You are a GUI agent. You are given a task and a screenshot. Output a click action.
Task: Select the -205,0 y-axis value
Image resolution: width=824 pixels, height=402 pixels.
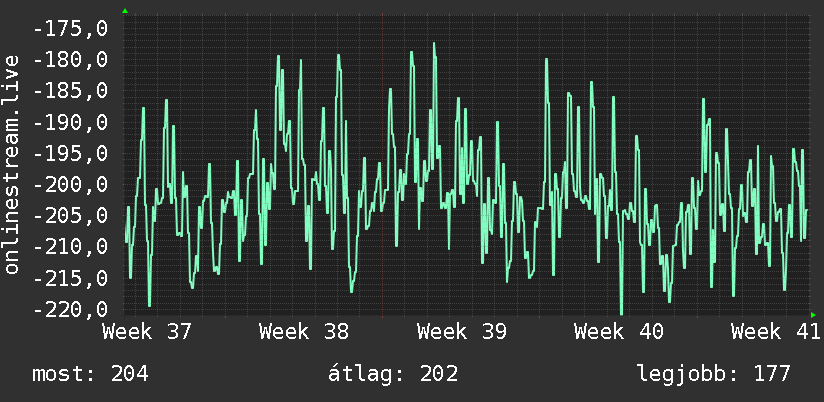click(x=70, y=216)
